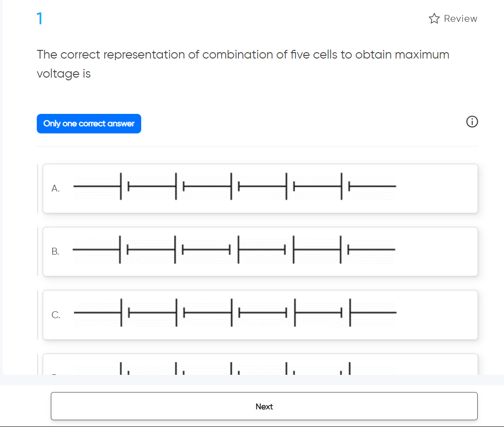Screen dimensions: 504x427
Task: Click the option A label letter
Action: click(x=55, y=188)
